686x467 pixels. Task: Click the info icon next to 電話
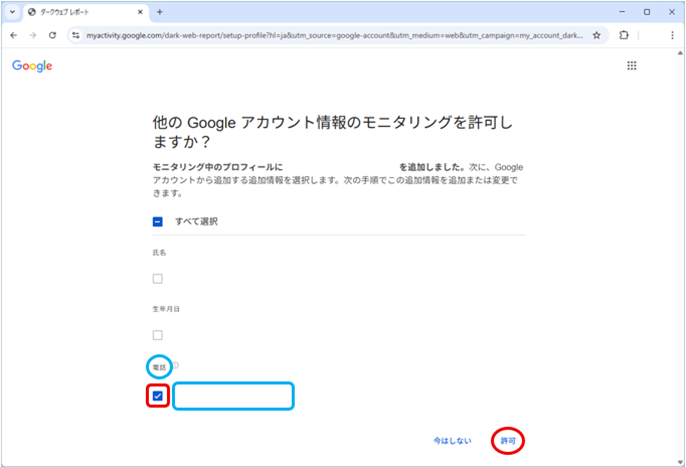pos(174,366)
